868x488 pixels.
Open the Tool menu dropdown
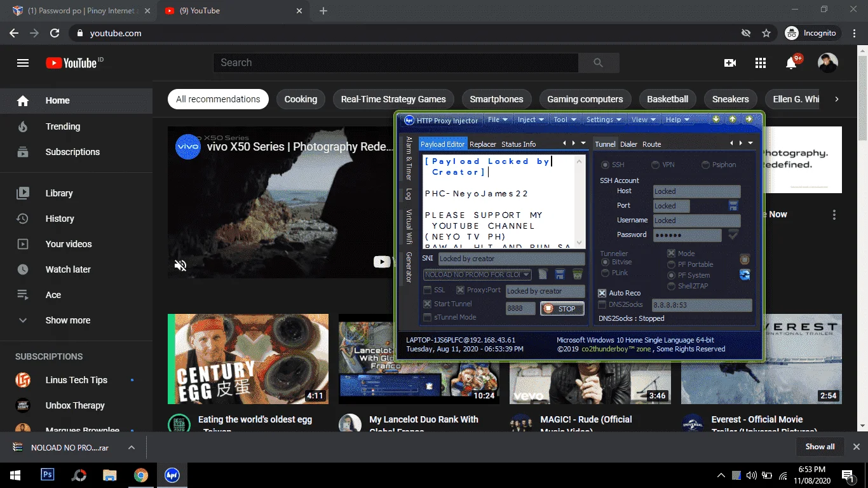(565, 119)
